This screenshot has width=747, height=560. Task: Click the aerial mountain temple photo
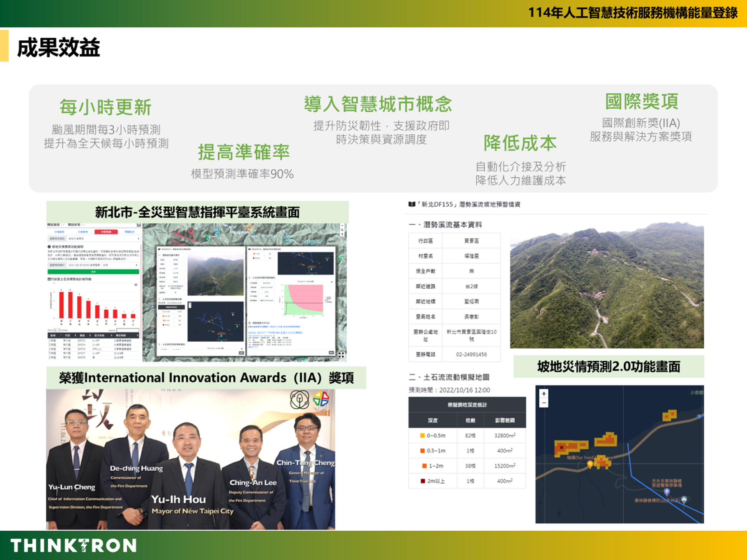[x=606, y=286]
